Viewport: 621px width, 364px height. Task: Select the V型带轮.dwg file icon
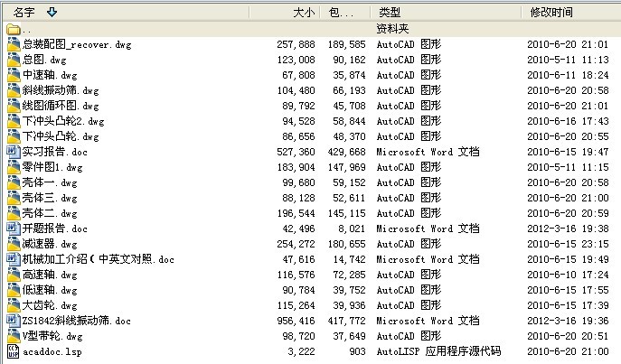click(x=14, y=336)
